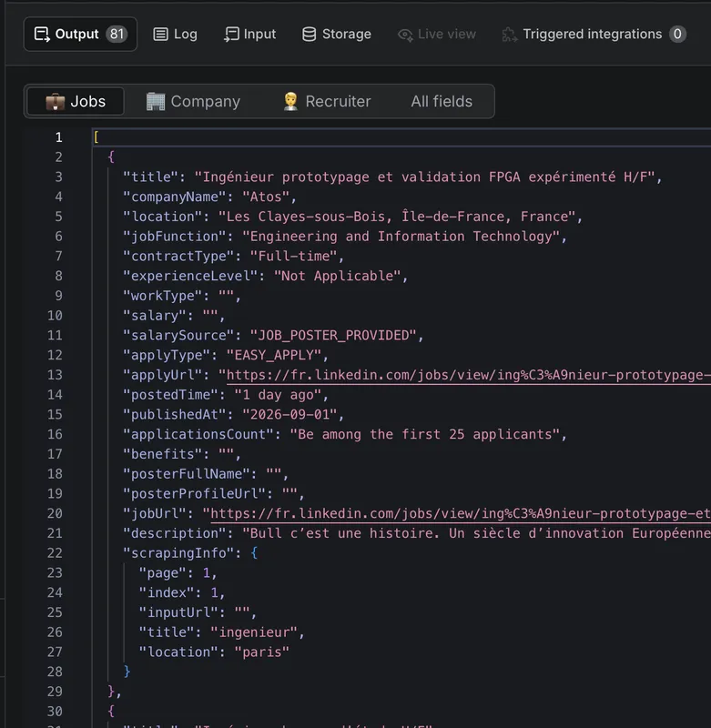Viewport: 711px width, 728px height.
Task: Click "Be among the first 25 applicants"
Action: coord(425,435)
